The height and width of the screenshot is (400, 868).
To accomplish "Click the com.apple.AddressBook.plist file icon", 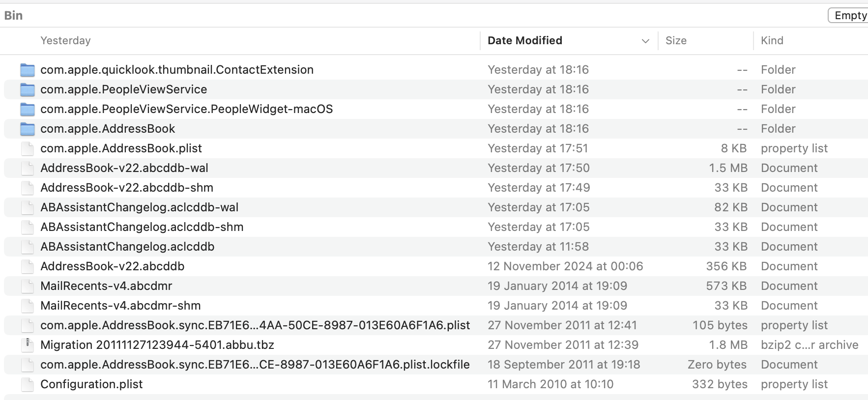I will point(28,148).
